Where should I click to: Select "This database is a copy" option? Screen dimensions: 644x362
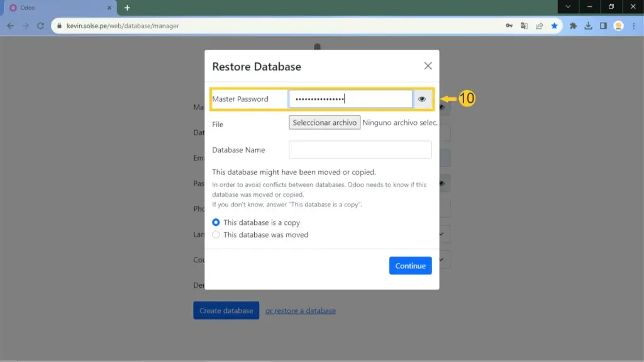(x=216, y=222)
